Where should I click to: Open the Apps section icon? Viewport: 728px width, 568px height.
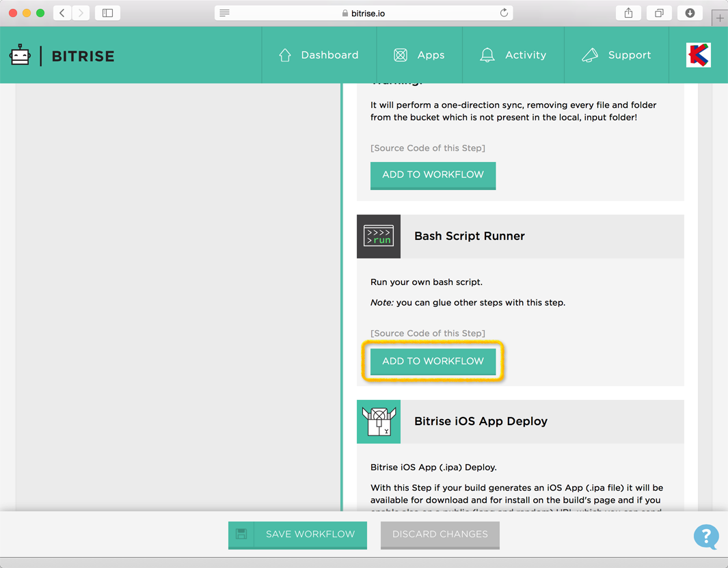tap(401, 55)
